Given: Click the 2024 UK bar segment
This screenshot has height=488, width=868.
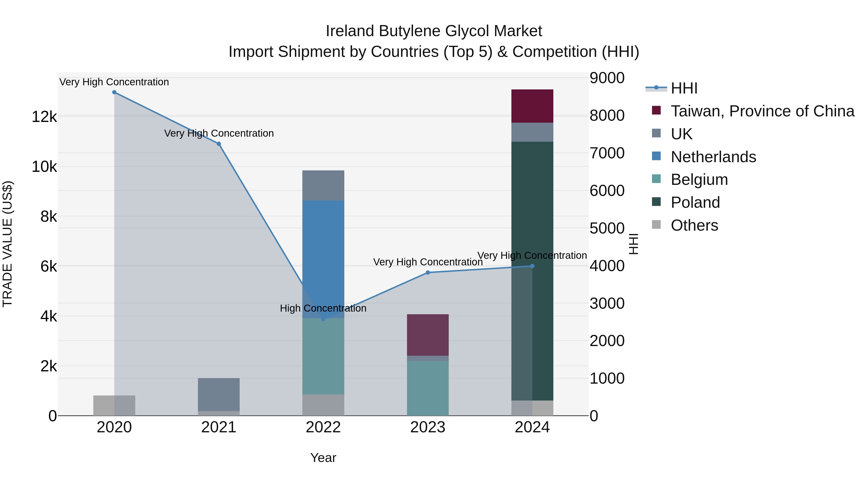Looking at the screenshot, I should tap(532, 132).
